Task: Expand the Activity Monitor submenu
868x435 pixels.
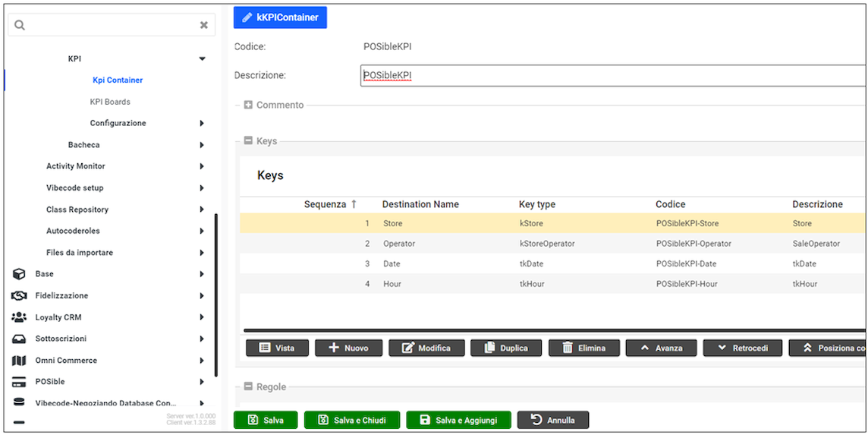Action: coord(202,166)
